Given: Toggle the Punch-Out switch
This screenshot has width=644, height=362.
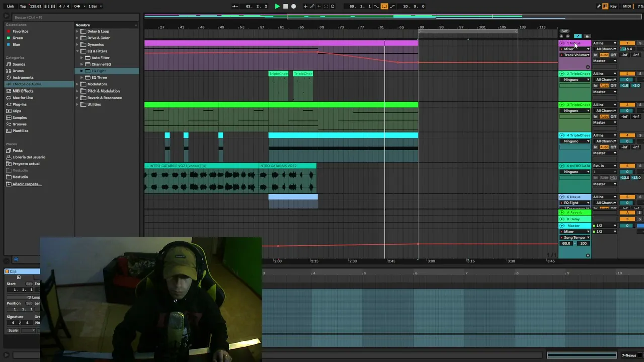Looking at the screenshot, I should 392,6.
